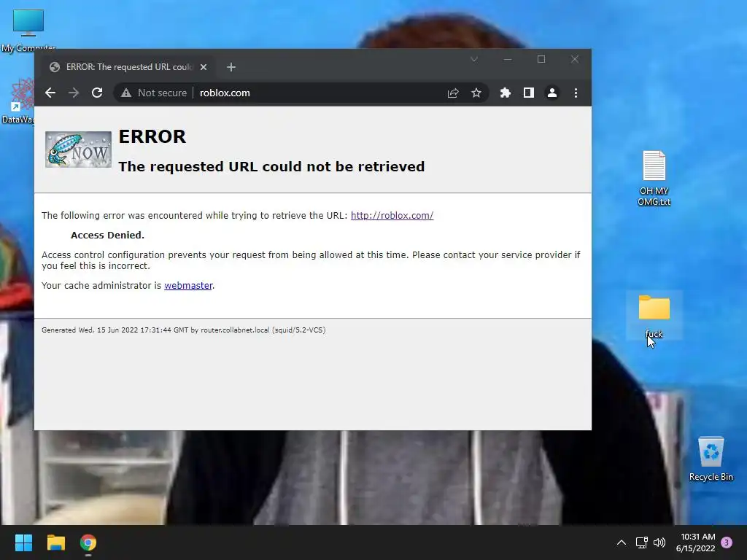
Task: Click the browser forward arrow
Action: tap(74, 93)
